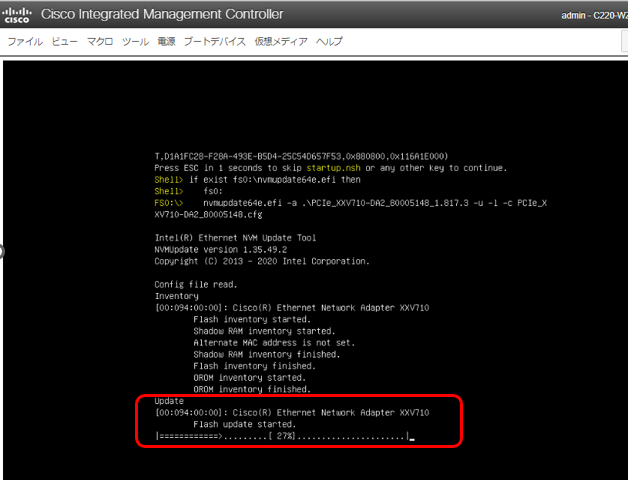Click the flash update 27% progress bar
Screen dimensions: 628x480
tap(282, 436)
